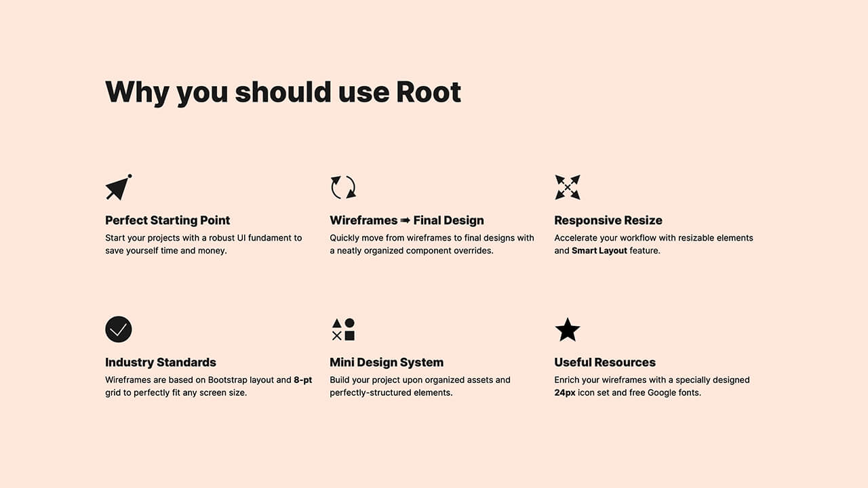Click the mouse cursor arrow icon
This screenshot has width=868, height=488.
click(x=118, y=188)
